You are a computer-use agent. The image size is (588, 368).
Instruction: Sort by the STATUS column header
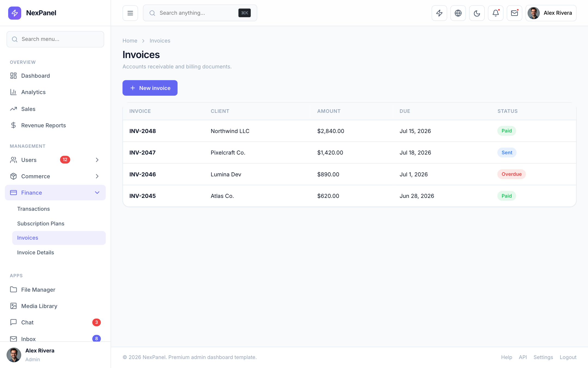click(x=507, y=111)
